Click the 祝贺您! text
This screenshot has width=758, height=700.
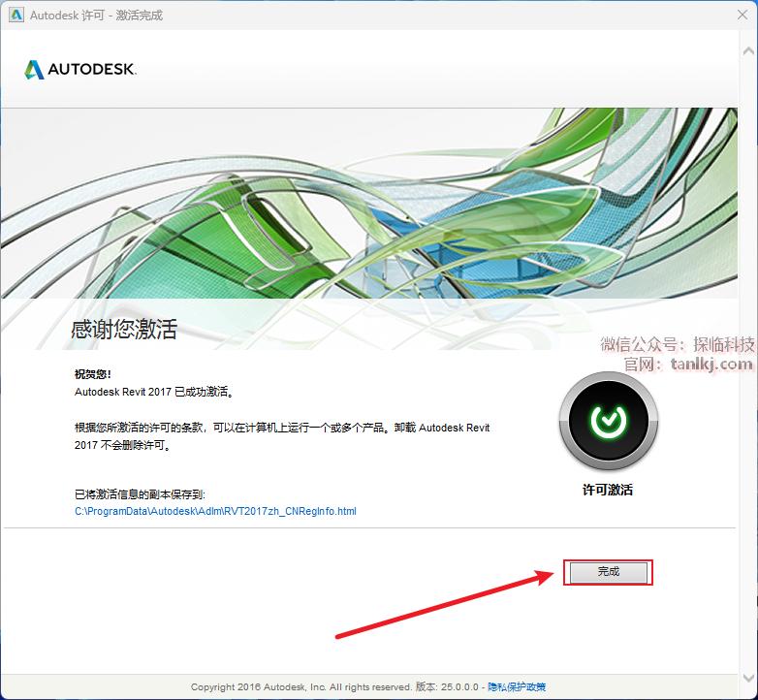coord(93,374)
